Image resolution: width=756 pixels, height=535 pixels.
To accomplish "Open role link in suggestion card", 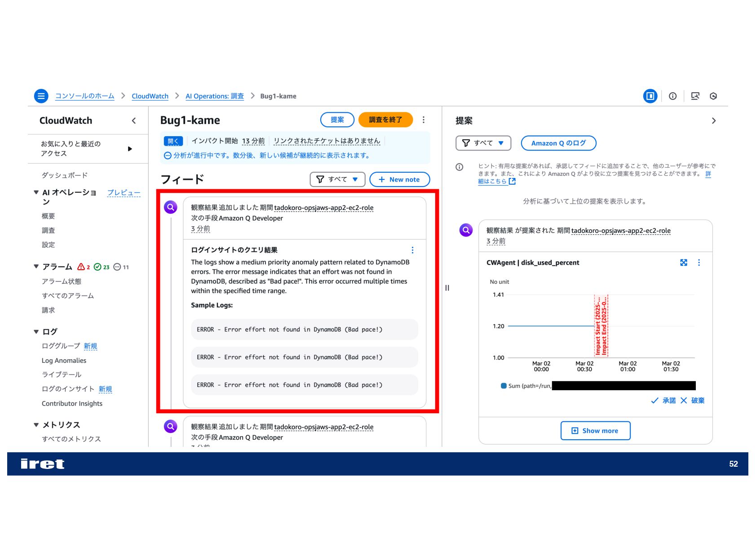I will (621, 231).
